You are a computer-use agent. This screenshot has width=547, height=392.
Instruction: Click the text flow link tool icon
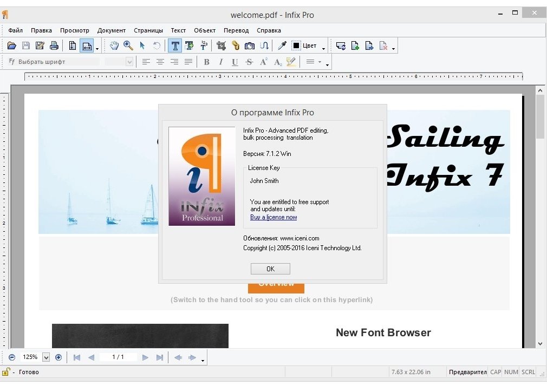[264, 45]
